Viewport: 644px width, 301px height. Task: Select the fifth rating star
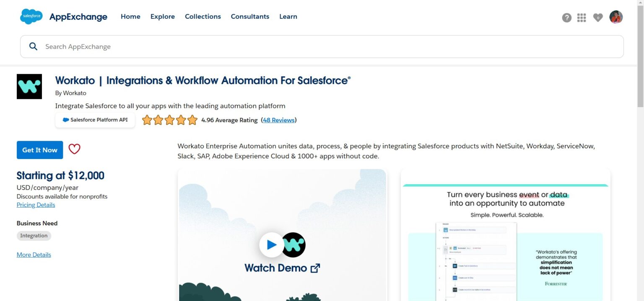(x=192, y=120)
